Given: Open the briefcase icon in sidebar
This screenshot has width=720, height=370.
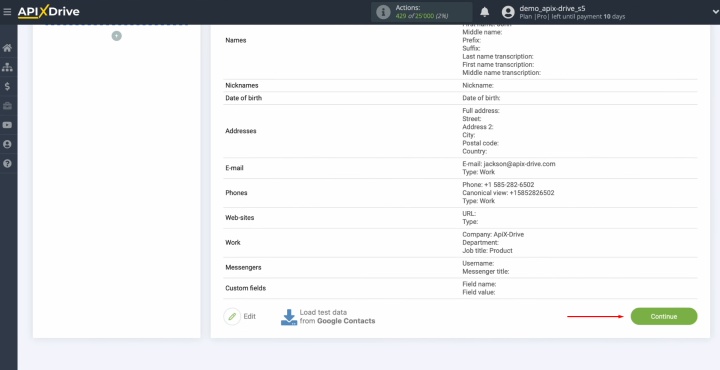Looking at the screenshot, I should coord(7,106).
